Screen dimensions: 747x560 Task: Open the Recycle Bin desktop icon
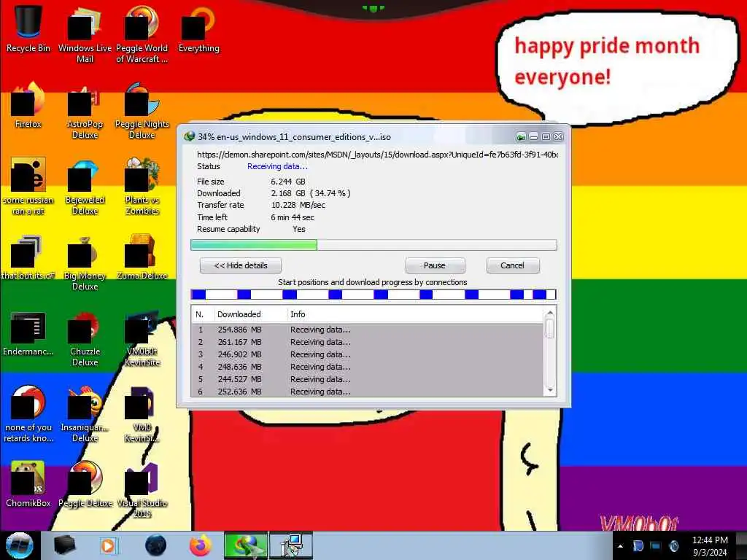click(x=28, y=28)
